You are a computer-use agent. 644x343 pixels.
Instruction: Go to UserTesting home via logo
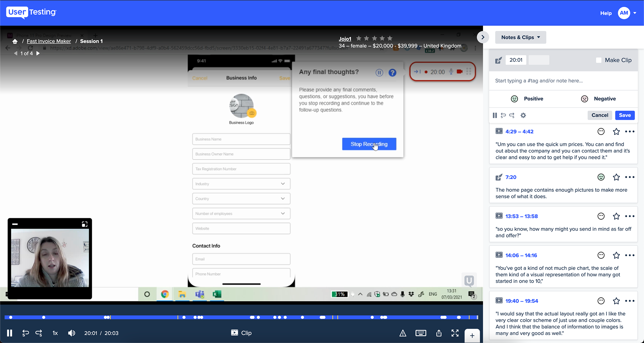32,12
